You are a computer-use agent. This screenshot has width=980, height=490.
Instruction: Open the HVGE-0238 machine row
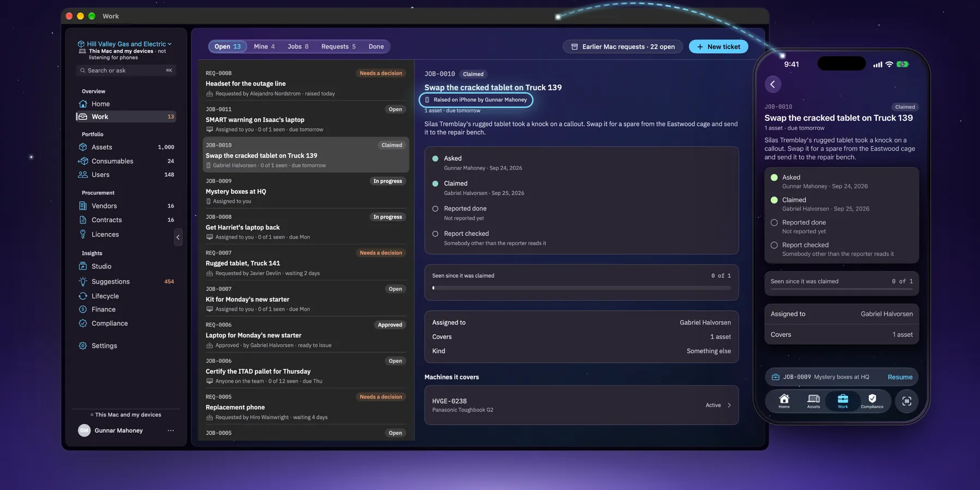(x=581, y=405)
